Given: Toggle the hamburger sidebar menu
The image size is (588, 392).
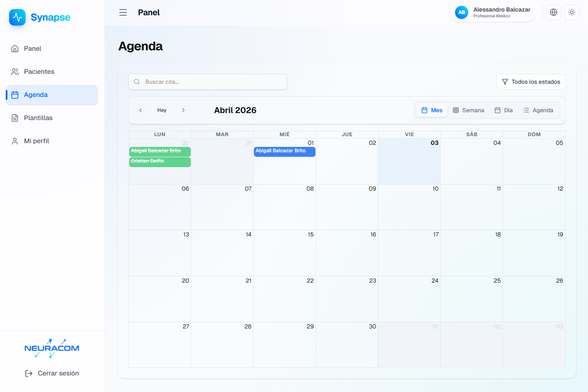Looking at the screenshot, I should (x=123, y=12).
